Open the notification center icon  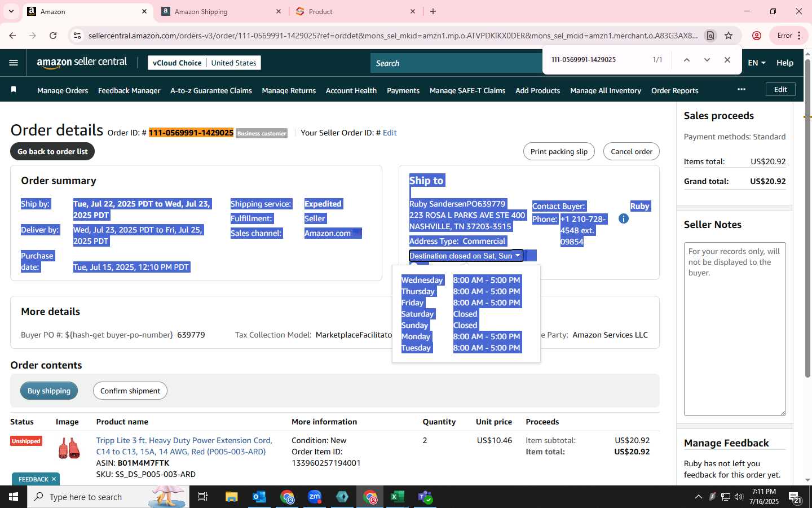(795, 497)
